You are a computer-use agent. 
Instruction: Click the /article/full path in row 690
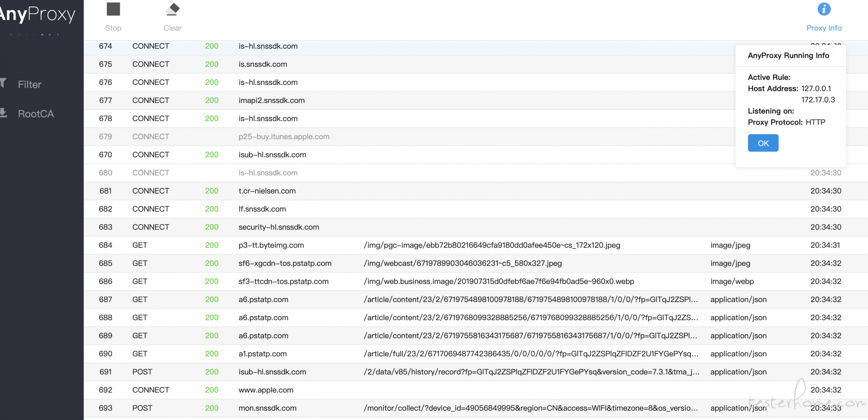click(531, 354)
